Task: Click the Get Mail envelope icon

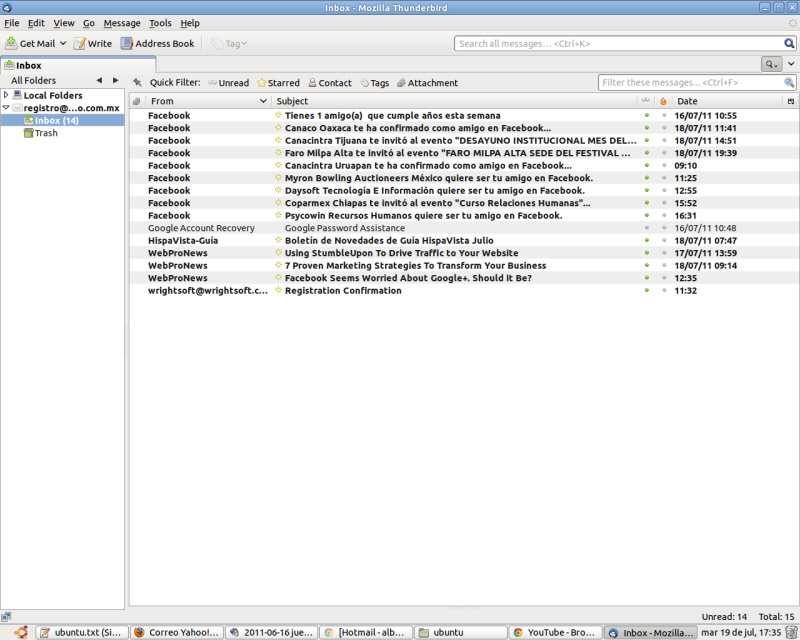Action: coord(11,43)
